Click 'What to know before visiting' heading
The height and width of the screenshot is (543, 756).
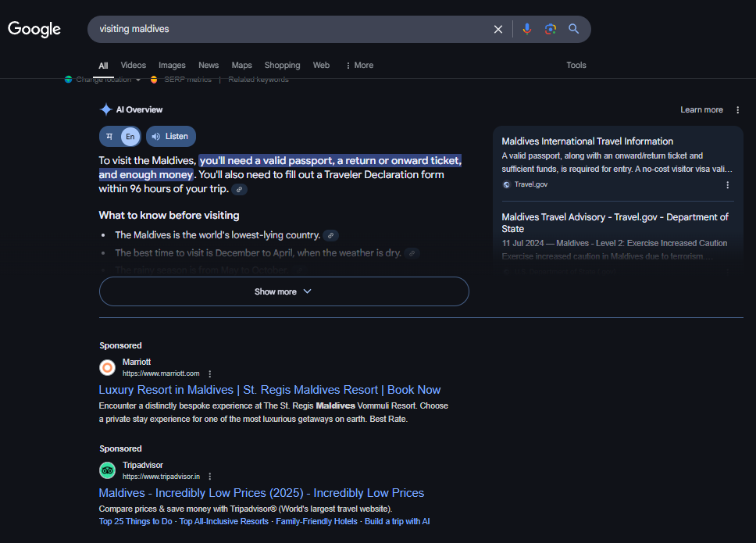coord(169,216)
